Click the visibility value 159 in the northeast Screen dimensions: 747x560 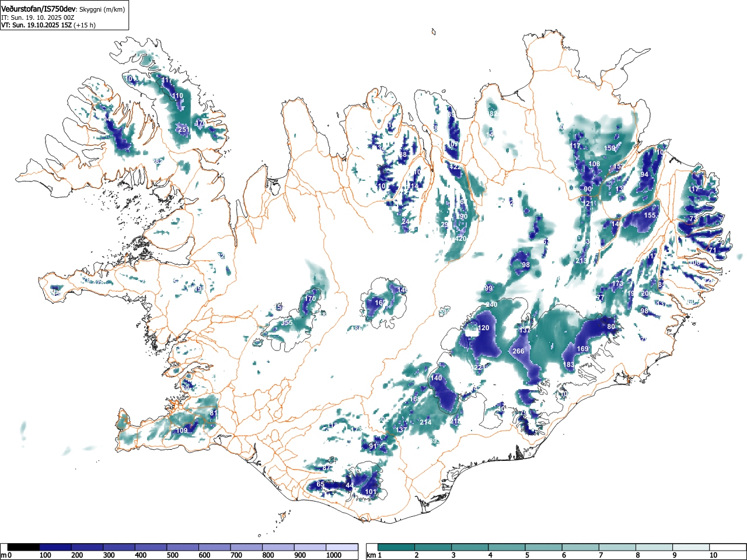609,148
